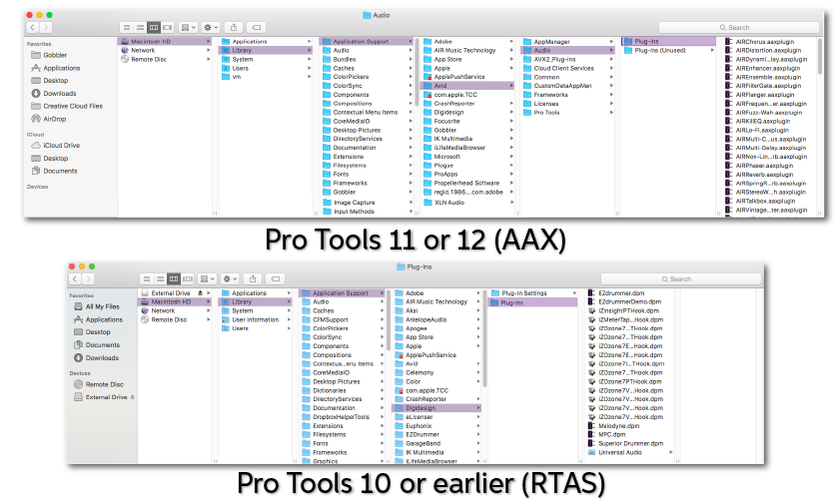Select eLicenser folder in Plug-Ins window
840x504 pixels.
436,417
